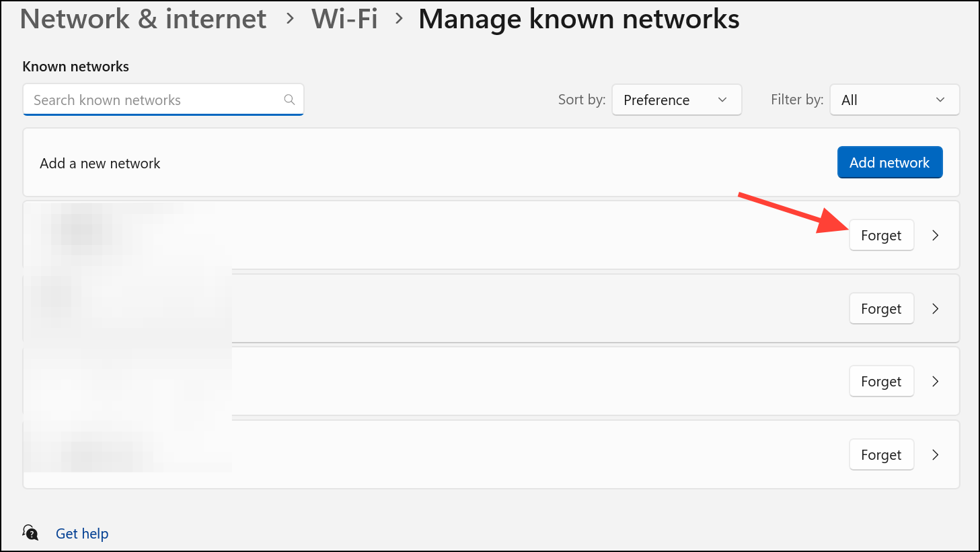
Task: Navigate to the Wi-Fi breadcrumb
Action: pos(344,19)
